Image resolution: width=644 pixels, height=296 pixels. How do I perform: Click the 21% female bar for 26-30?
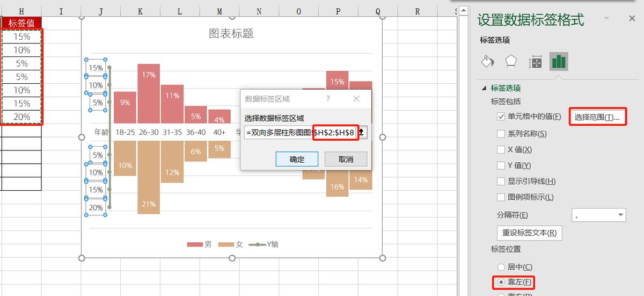pyautogui.click(x=149, y=177)
